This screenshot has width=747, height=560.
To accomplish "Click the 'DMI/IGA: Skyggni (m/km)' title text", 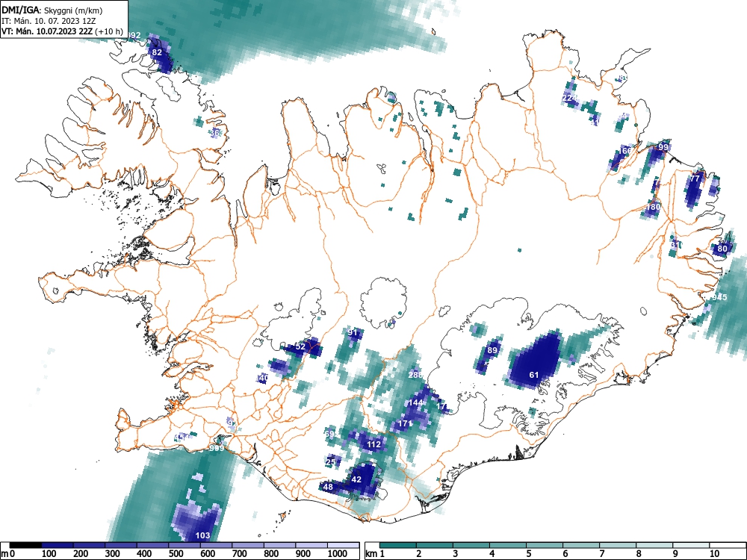I will pos(52,10).
